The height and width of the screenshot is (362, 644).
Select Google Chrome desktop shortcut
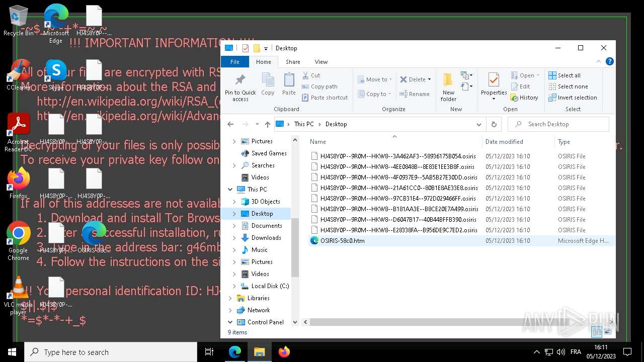tap(18, 241)
